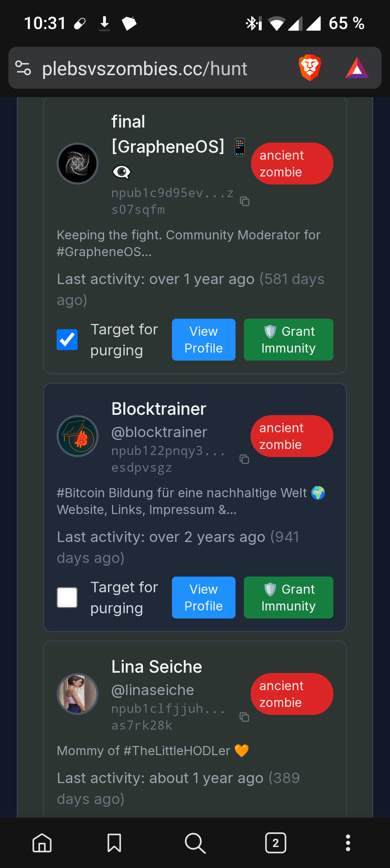
Task: Grant Immunity to final [GrapheneOS]
Action: [x=288, y=340]
